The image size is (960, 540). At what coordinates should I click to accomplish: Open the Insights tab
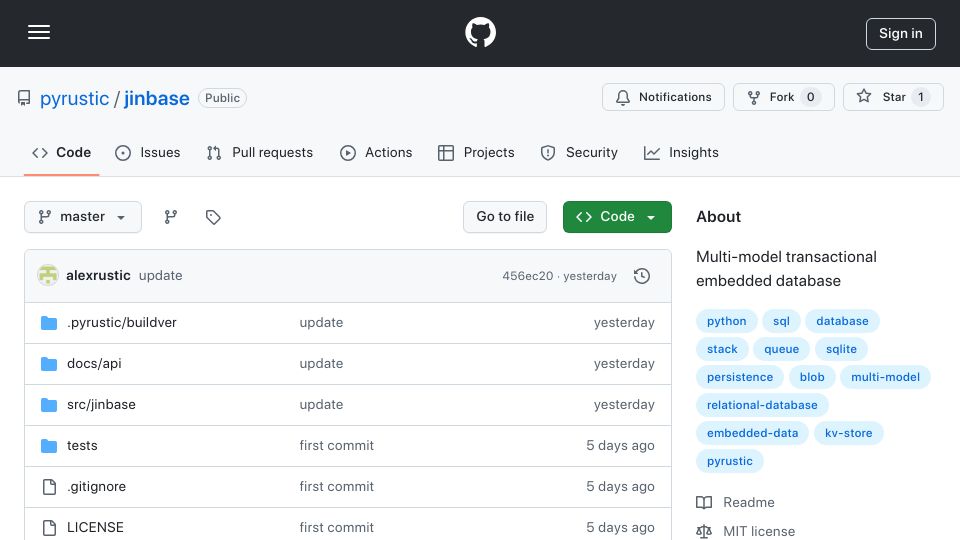click(681, 152)
